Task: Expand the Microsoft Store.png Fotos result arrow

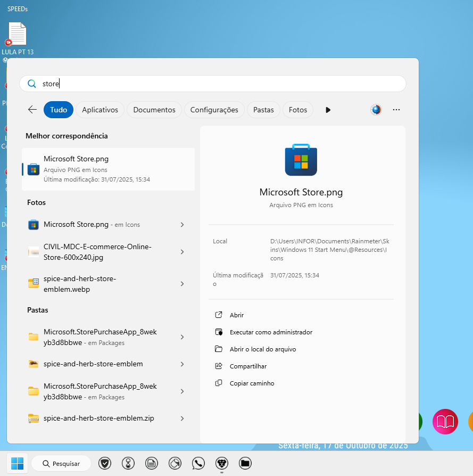Action: tap(182, 225)
